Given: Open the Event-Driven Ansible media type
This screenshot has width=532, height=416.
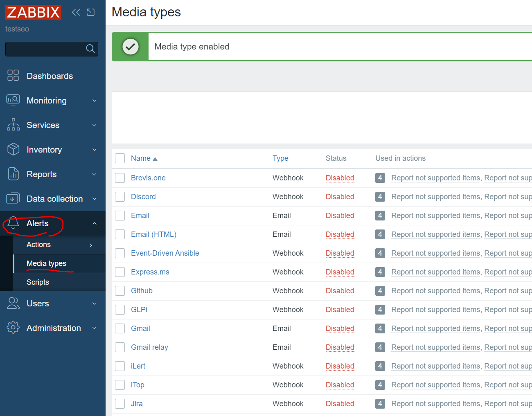Looking at the screenshot, I should tap(165, 253).
